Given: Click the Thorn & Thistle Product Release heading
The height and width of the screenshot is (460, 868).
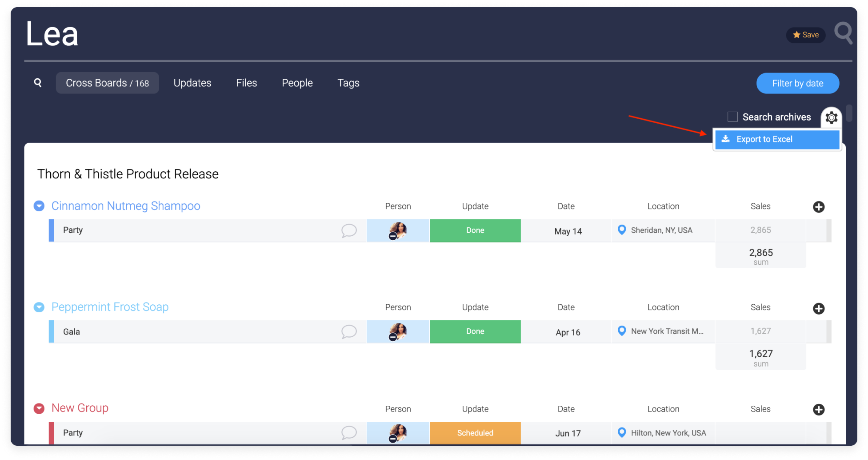Looking at the screenshot, I should (x=128, y=174).
